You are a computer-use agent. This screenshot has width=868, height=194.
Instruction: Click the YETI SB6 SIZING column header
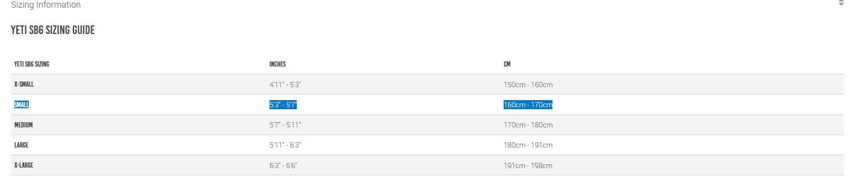point(32,64)
